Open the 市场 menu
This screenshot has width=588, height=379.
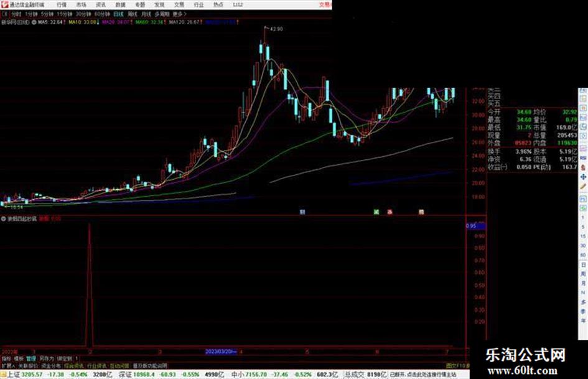[81, 4]
